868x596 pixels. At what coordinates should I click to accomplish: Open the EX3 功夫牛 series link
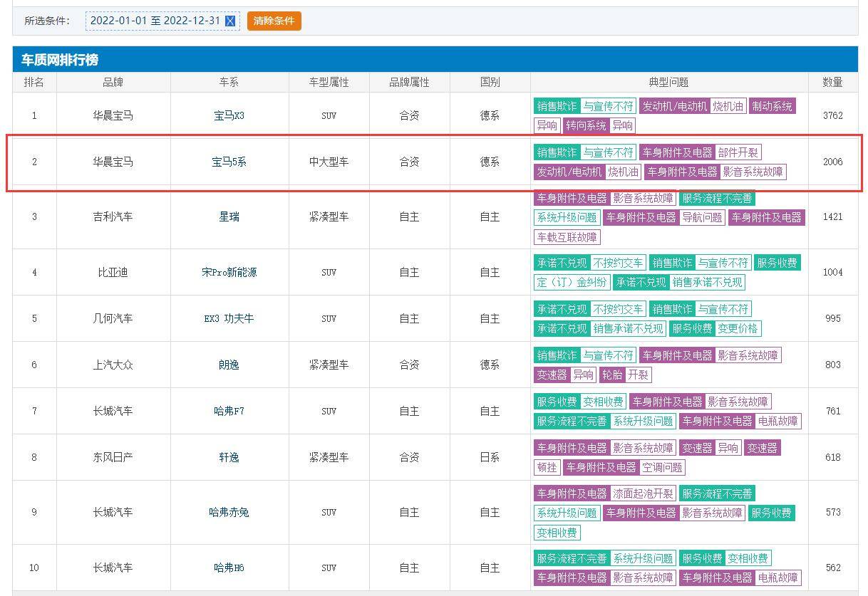229,318
